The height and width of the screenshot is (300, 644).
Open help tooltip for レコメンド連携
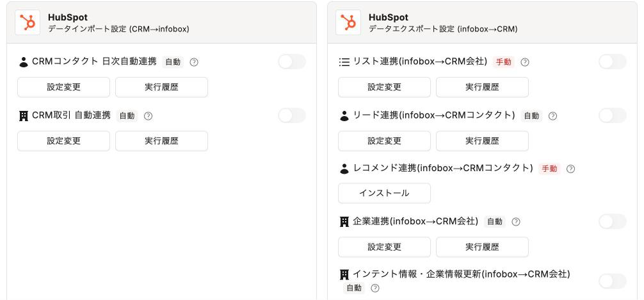click(570, 169)
